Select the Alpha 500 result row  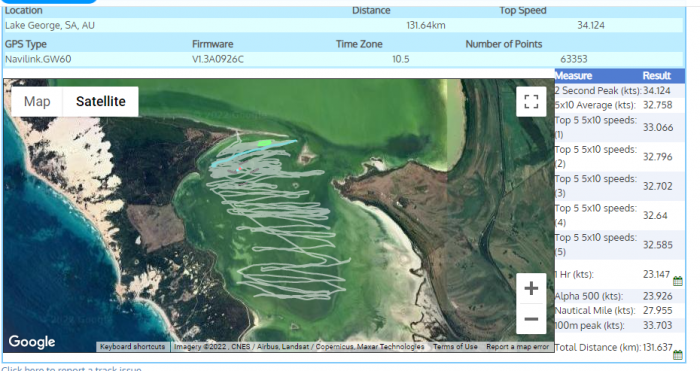[x=619, y=296]
